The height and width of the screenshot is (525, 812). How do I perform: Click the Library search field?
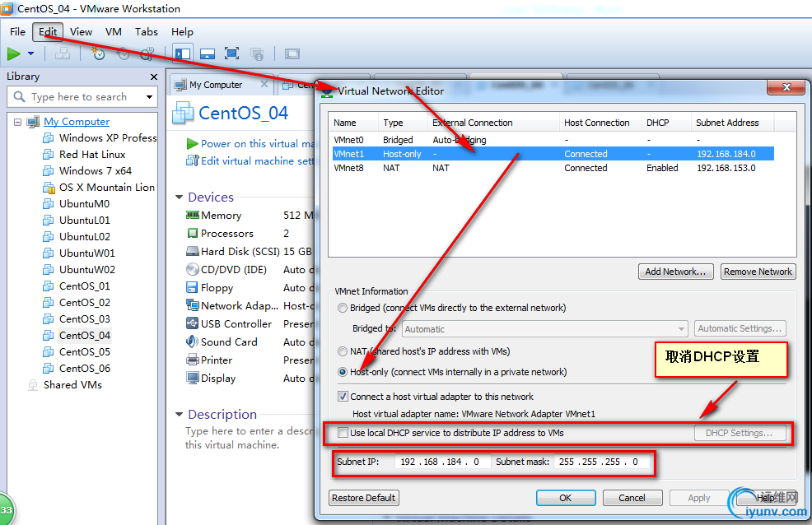tap(82, 97)
